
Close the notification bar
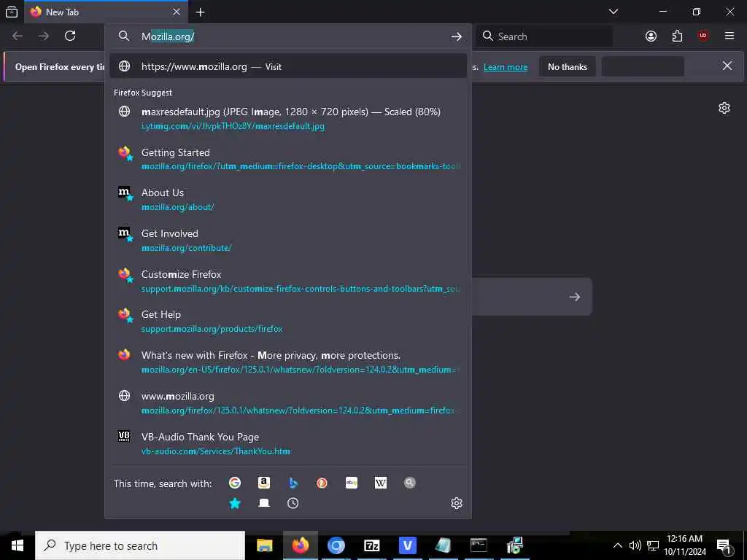[727, 66]
